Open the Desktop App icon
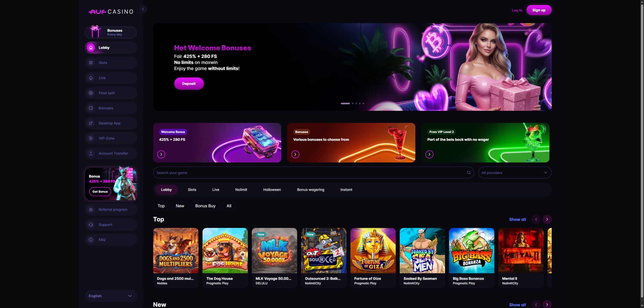 click(x=91, y=123)
